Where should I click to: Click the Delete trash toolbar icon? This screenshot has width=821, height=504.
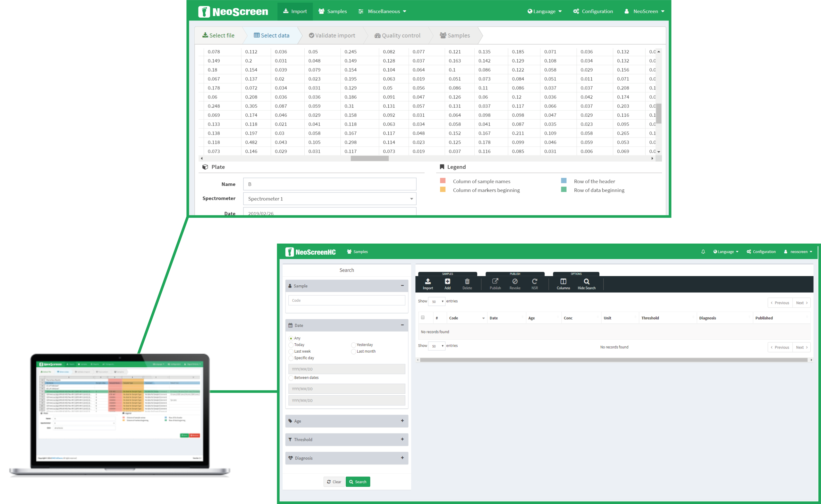[467, 284]
